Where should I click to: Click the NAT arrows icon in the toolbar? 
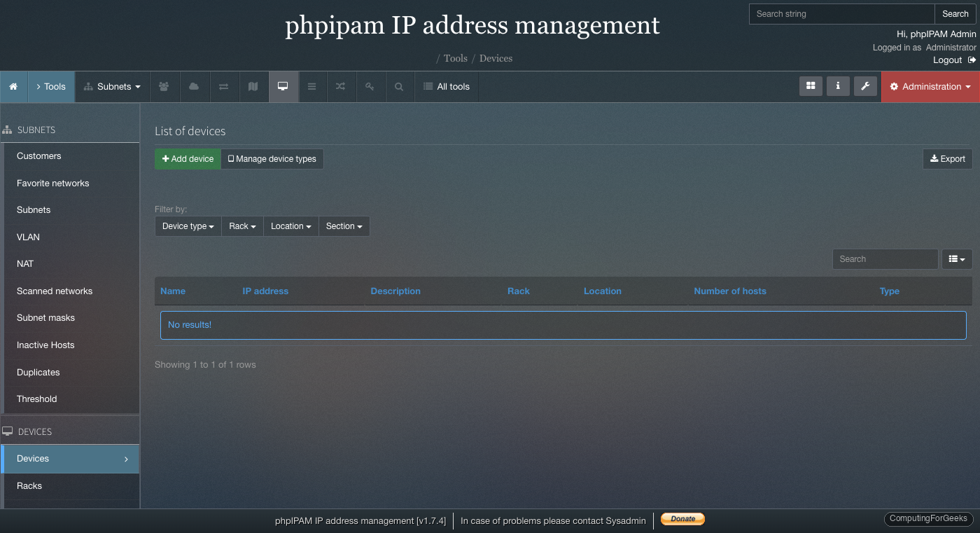[x=223, y=86]
